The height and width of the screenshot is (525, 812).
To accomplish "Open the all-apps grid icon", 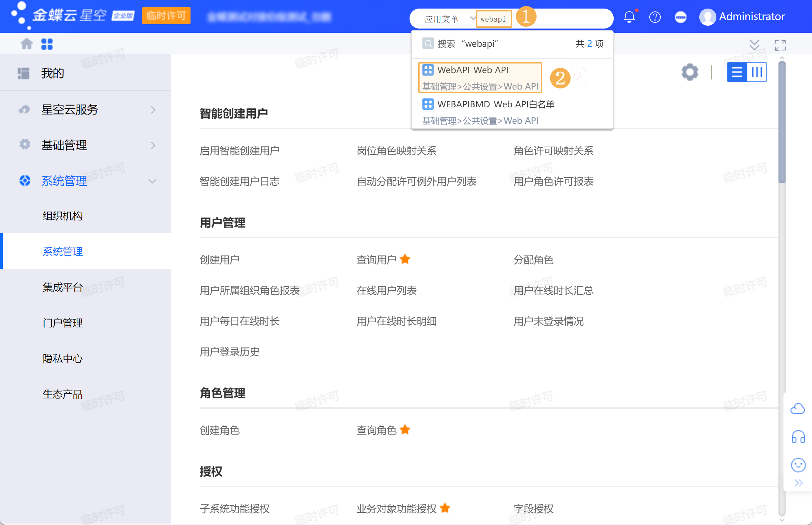I will (x=47, y=44).
